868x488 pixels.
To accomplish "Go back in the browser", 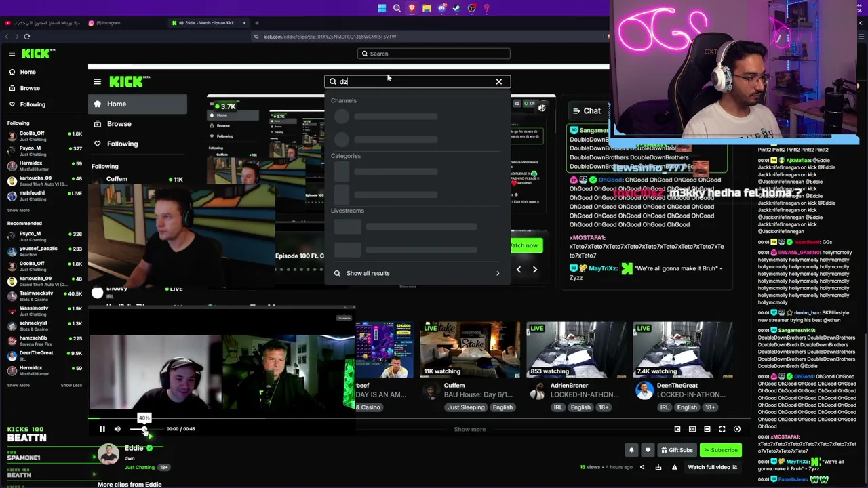I will click(7, 37).
